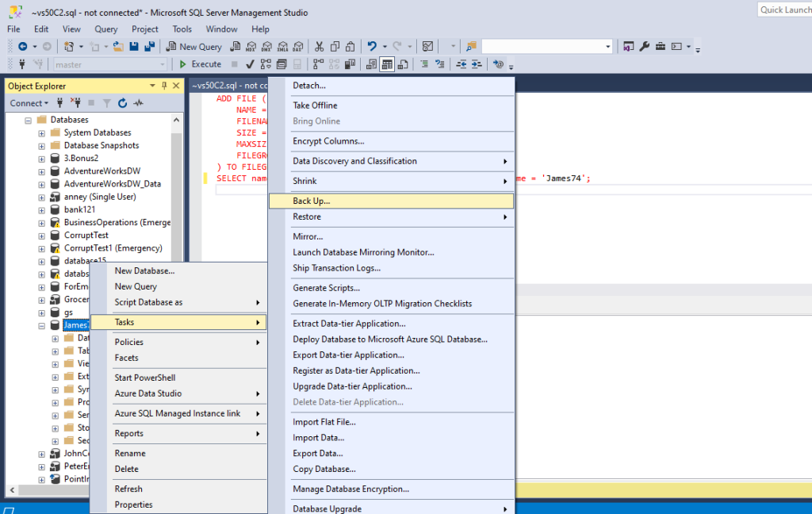Screen dimensions: 812x514
Task: Click the Open File folder icon
Action: [119, 47]
